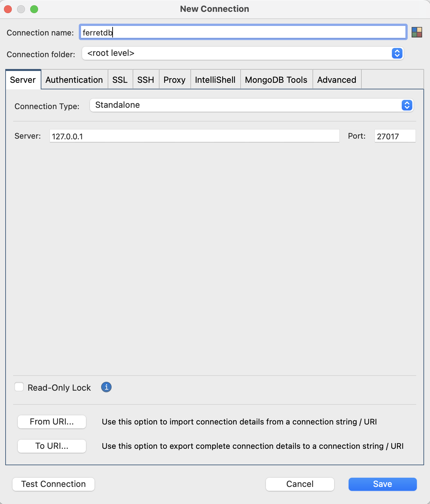Show the Advanced tab
The height and width of the screenshot is (504, 430).
pos(336,80)
